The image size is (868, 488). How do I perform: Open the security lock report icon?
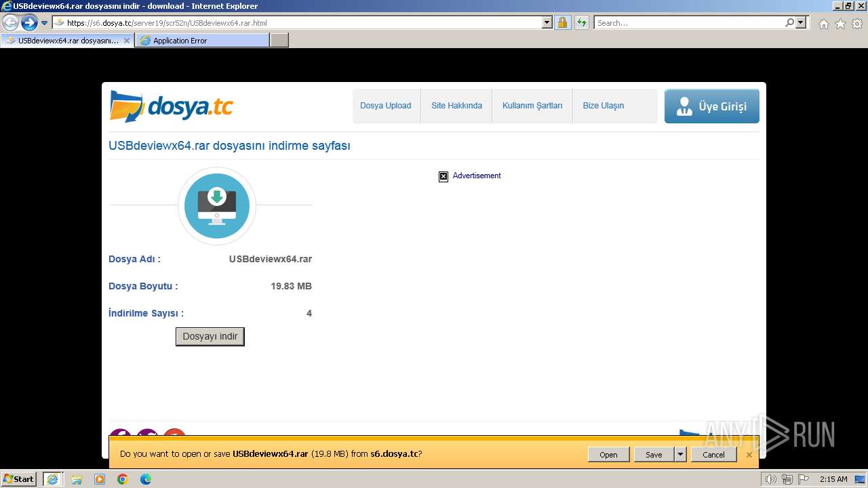[562, 22]
